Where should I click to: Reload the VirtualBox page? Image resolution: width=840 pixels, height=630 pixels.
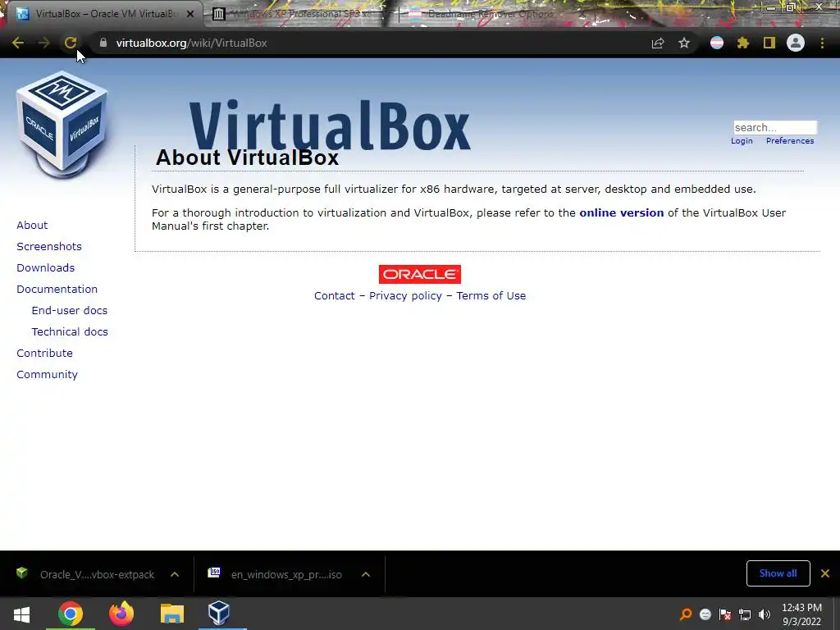point(71,43)
